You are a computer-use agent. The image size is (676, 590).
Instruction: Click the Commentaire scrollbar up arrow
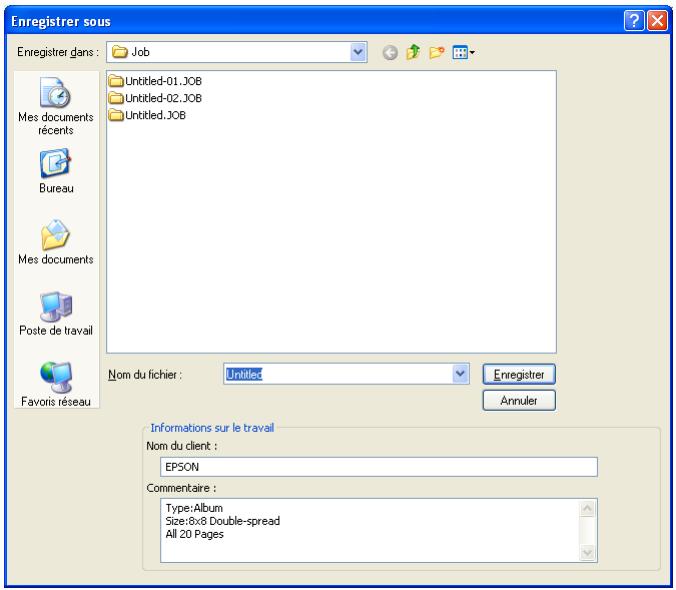(587, 509)
